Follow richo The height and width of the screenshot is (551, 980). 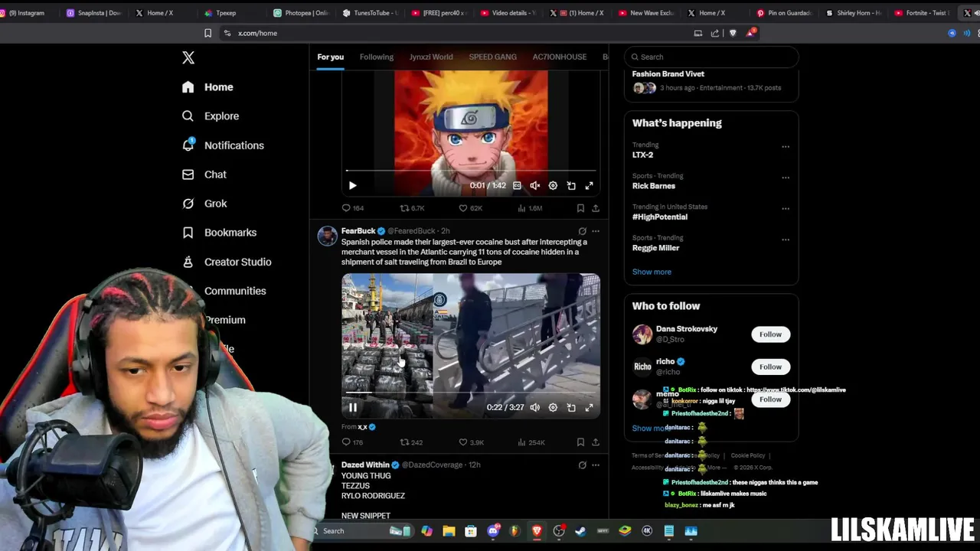point(770,367)
